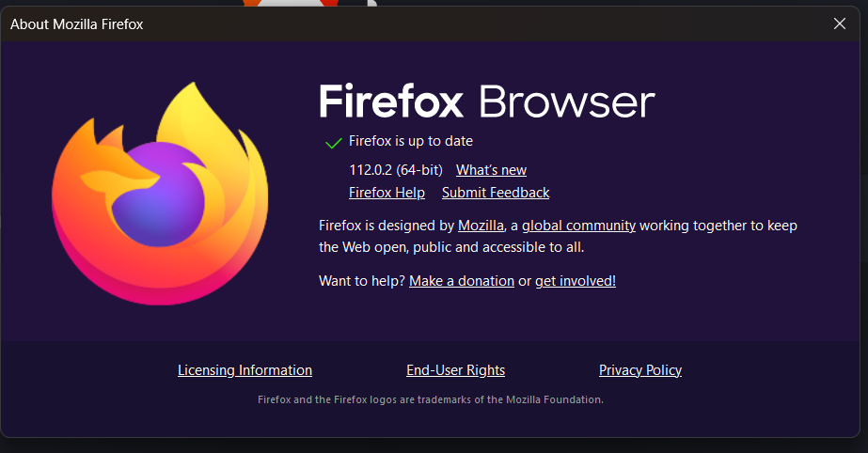
Task: Open the Firefox Help link
Action: coord(387,193)
